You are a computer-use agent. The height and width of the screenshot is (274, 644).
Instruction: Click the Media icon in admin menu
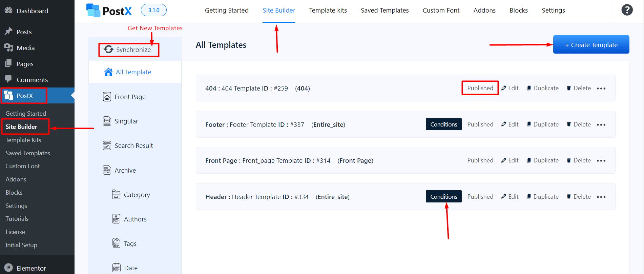pos(8,47)
